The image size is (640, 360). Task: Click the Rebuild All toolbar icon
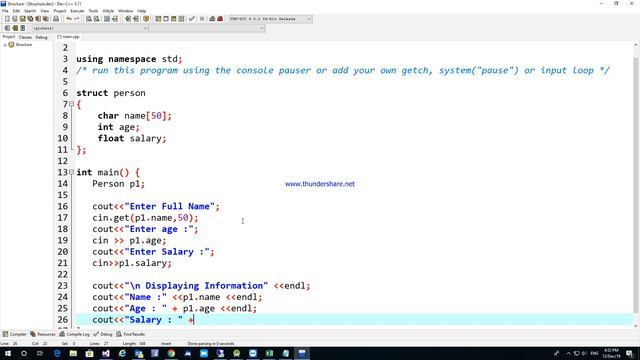(181, 19)
